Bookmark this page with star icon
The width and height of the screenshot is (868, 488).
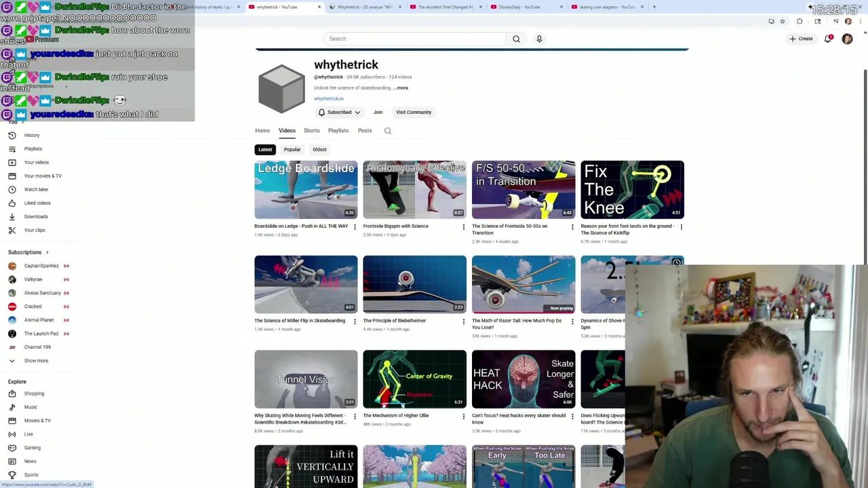coord(783,21)
